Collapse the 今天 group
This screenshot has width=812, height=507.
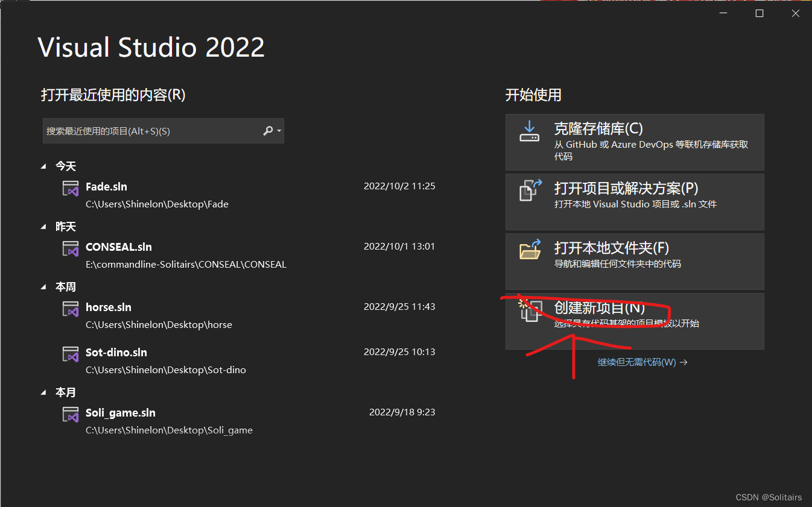[43, 166]
